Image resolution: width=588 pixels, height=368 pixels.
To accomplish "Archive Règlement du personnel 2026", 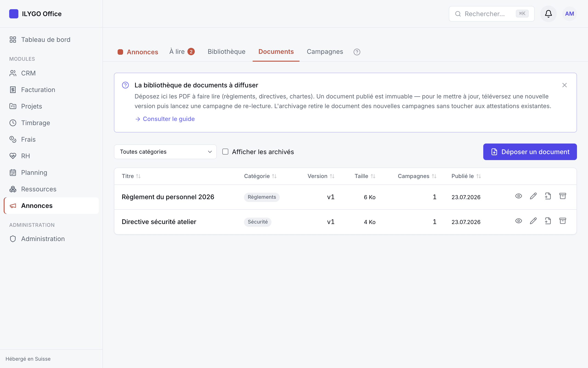I will [x=563, y=196].
